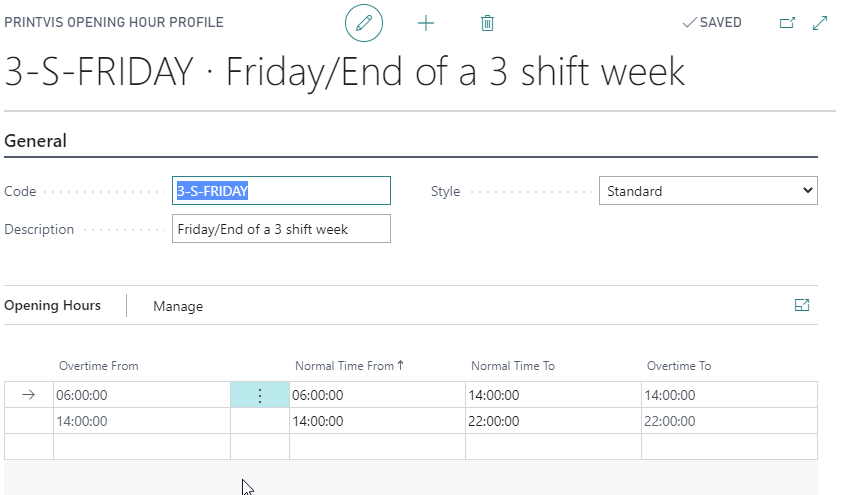Click empty Normal Time From cell in new row

coord(377,447)
